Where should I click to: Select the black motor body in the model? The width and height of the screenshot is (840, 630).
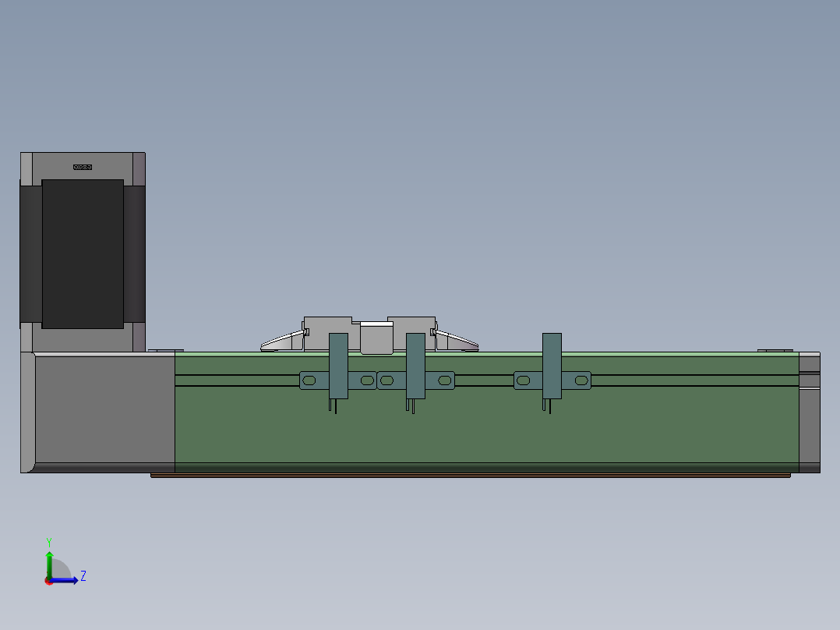pyautogui.click(x=83, y=254)
